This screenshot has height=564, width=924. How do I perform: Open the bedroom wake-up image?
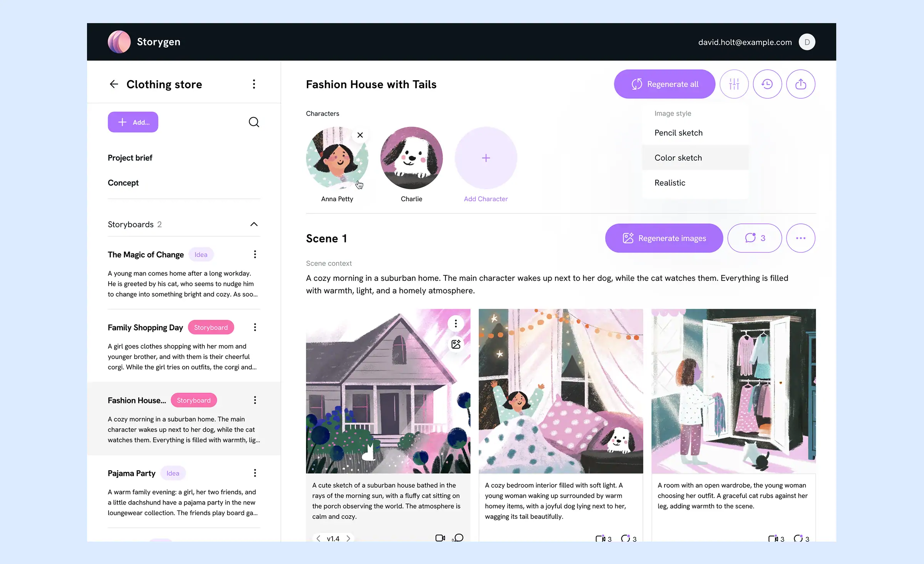point(561,391)
